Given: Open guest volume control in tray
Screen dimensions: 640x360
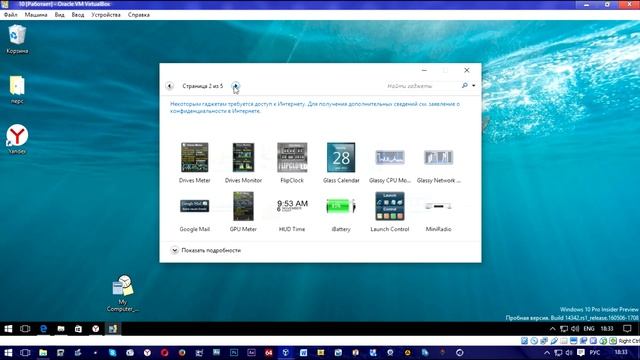Looking at the screenshot, I should click(576, 329).
